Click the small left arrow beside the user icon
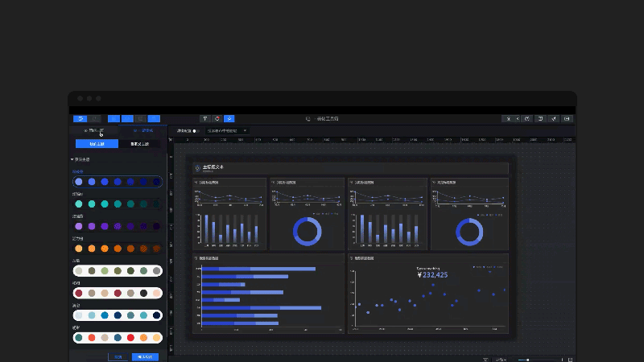This screenshot has height=362, width=644. pos(518,118)
